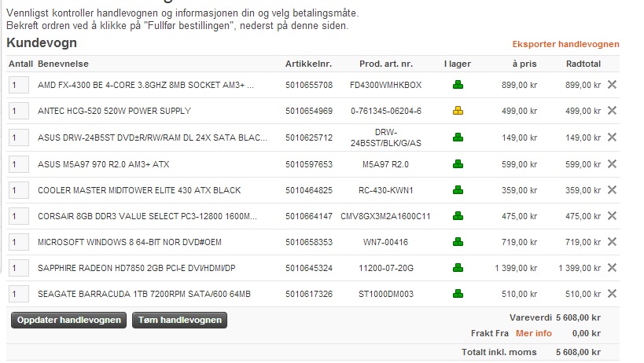Image resolution: width=644 pixels, height=363 pixels.
Task: Delete COOLER MASTER Elite 430 row
Action: (x=612, y=189)
